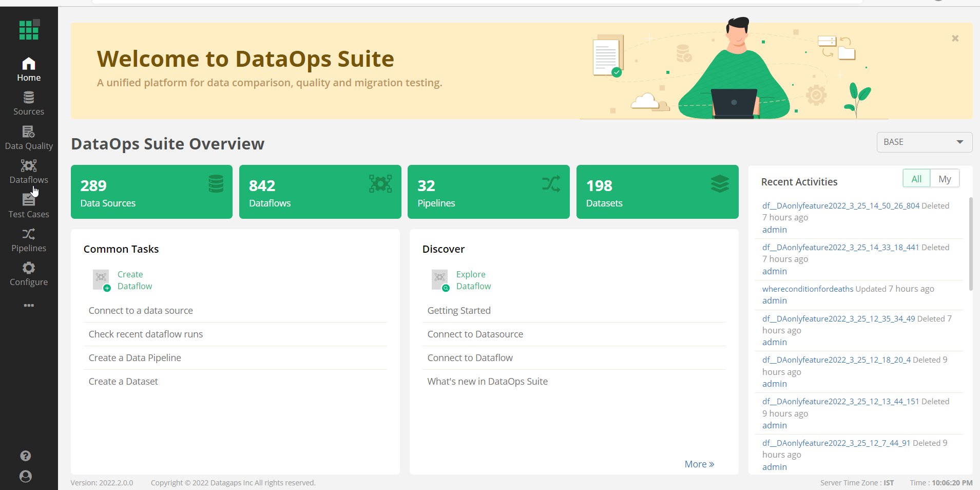Click More to view all Discover items
Screen dimensions: 980x490
698,464
